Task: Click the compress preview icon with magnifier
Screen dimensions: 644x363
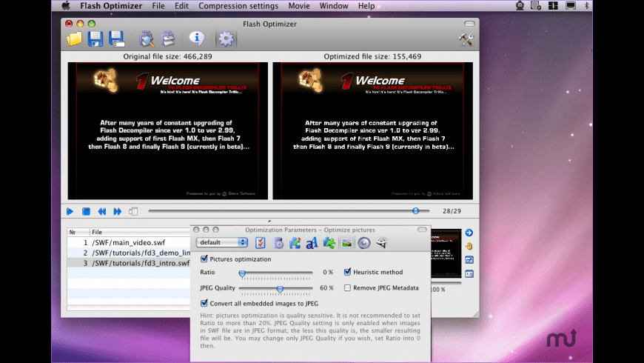Action: point(147,39)
